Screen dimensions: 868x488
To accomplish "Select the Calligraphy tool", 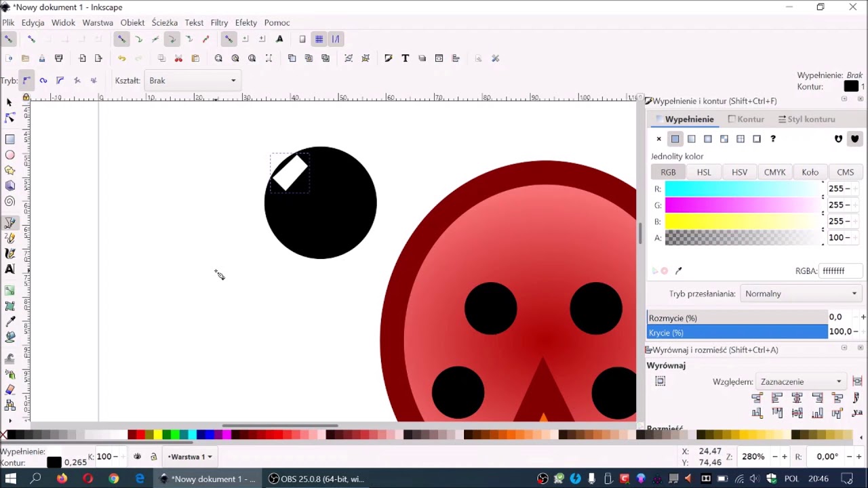I will (x=9, y=253).
